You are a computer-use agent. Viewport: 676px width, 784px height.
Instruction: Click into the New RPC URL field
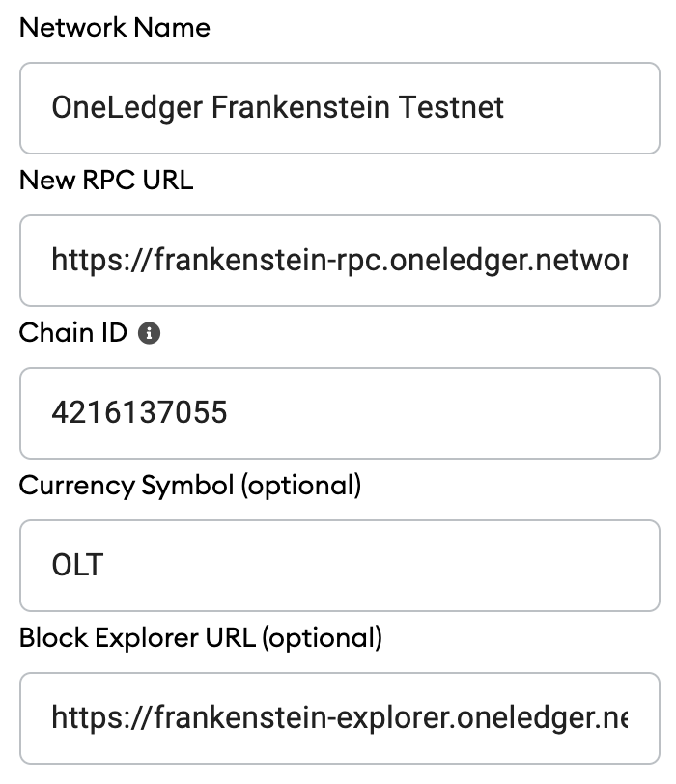click(338, 260)
